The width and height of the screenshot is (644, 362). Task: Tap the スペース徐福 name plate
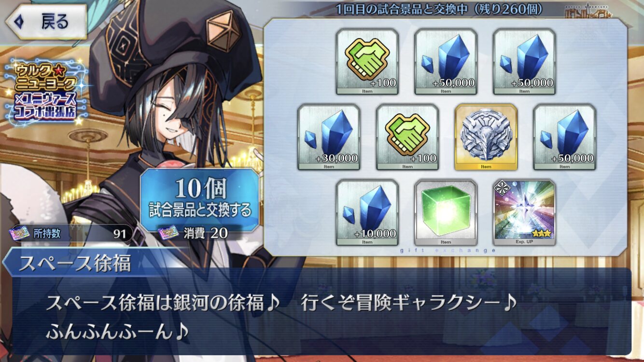pyautogui.click(x=75, y=264)
